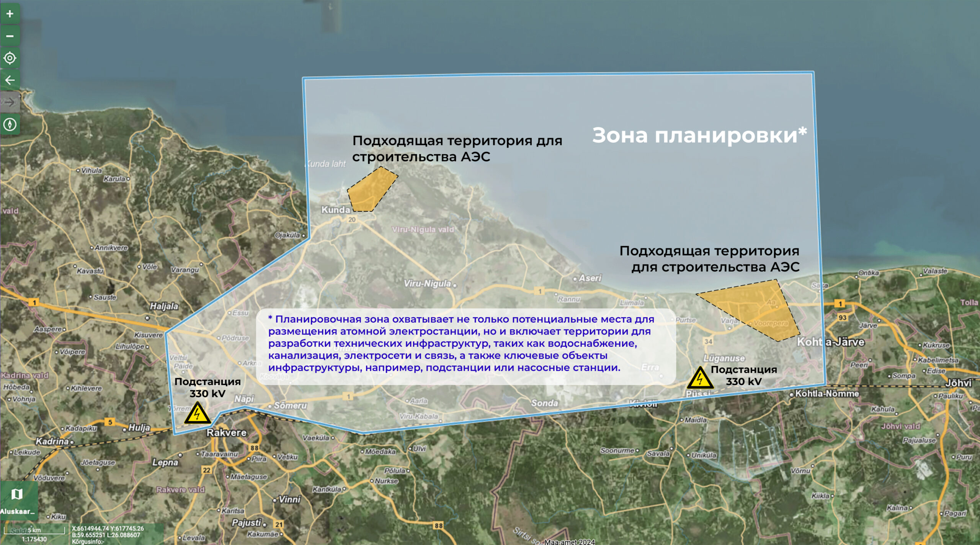Go to previous map view with the back arrow
The image size is (980, 545).
[x=10, y=80]
